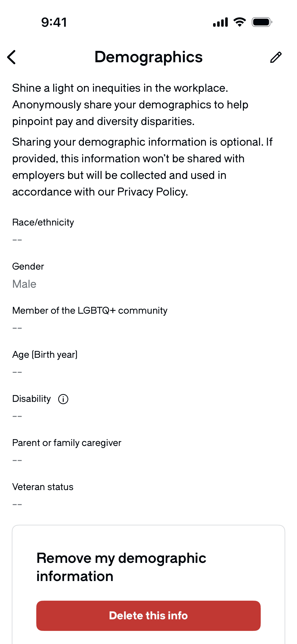This screenshot has width=297, height=644.
Task: Tap the Age (Birth year) value
Action: tap(17, 372)
